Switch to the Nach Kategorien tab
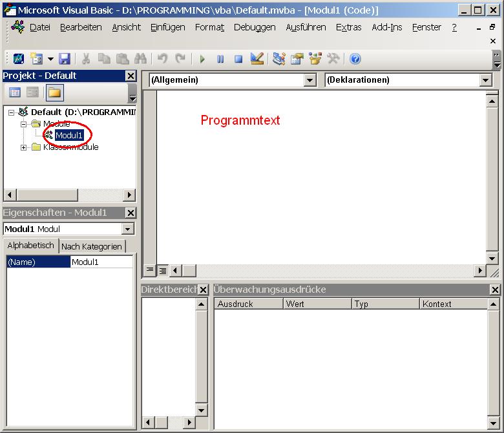504x433 pixels. (92, 247)
